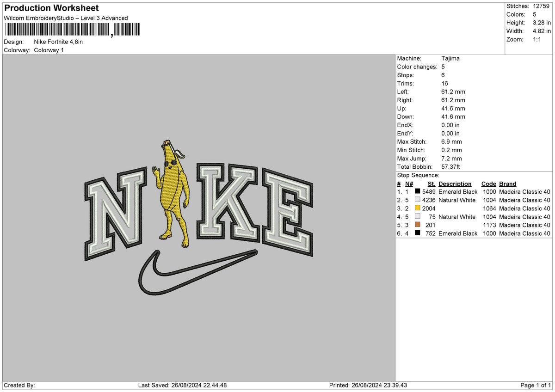Click the brown 201 thread color chip

pos(418,225)
